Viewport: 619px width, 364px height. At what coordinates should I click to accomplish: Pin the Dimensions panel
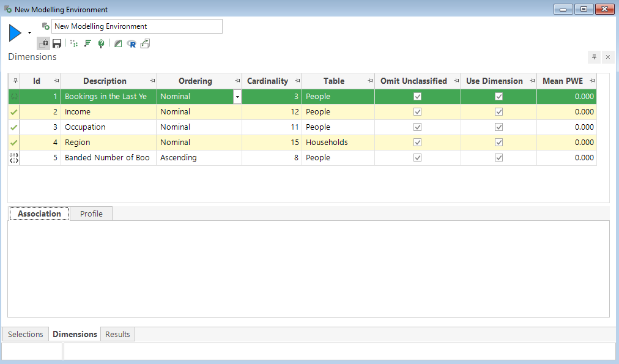click(x=594, y=57)
